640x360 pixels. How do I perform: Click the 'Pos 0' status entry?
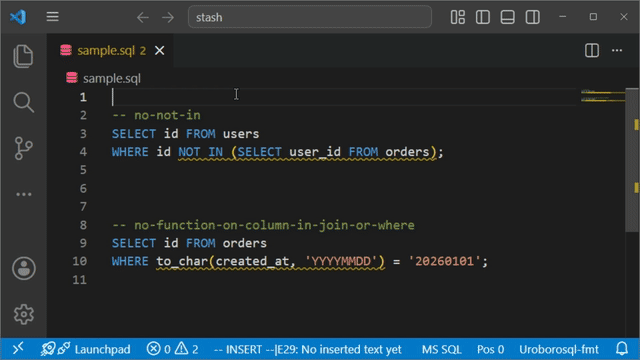point(490,349)
